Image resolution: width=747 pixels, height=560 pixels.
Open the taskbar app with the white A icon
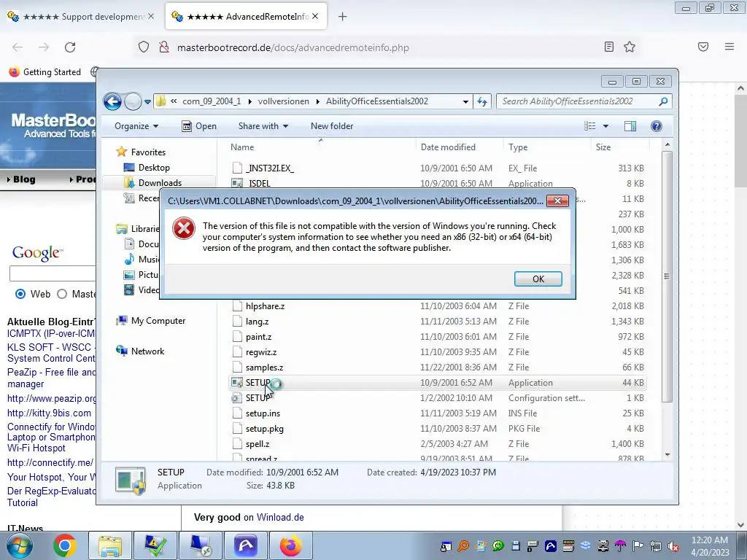tap(246, 545)
